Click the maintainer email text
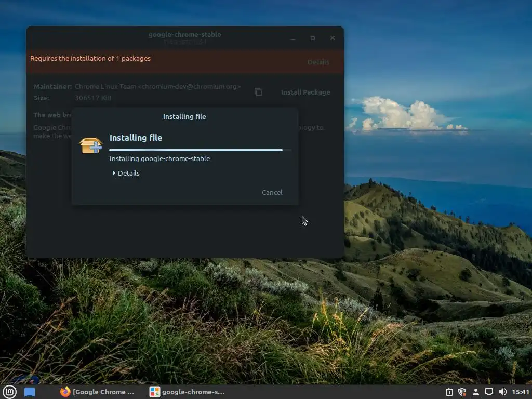Screen dimensions: 532x399 (189, 87)
